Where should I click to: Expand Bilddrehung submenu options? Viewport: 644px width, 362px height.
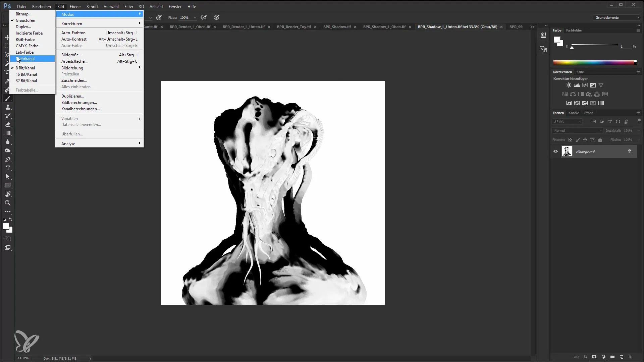click(72, 67)
